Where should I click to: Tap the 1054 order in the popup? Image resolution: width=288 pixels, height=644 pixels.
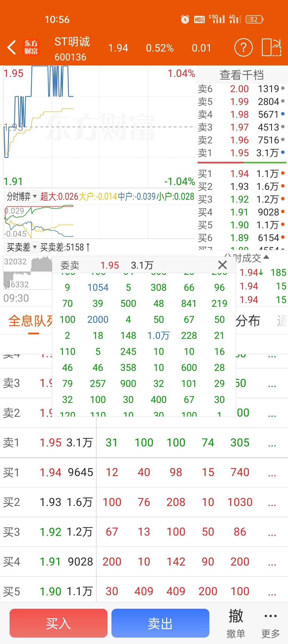click(98, 287)
